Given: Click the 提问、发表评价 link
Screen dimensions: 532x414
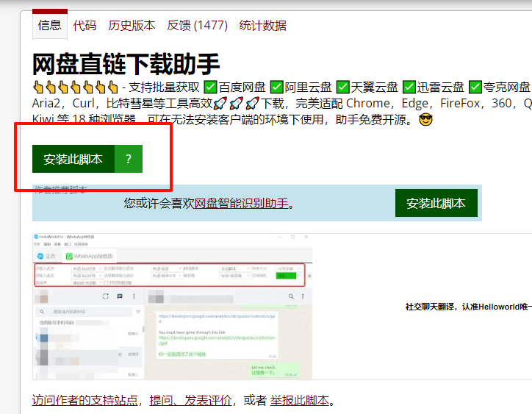Looking at the screenshot, I should point(190,400).
